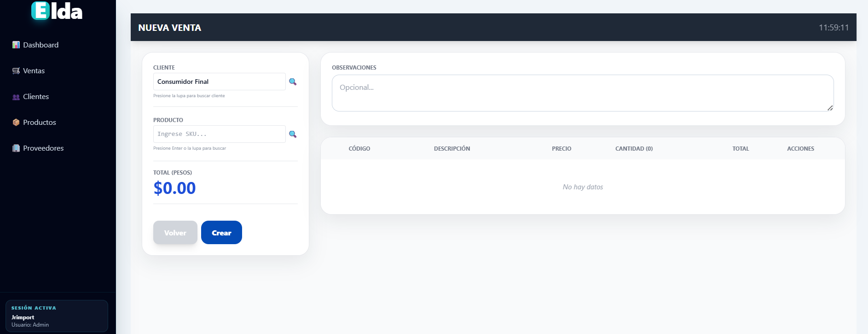This screenshot has width=868, height=334.
Task: Click the OBSERVACIONES label
Action: tap(354, 67)
